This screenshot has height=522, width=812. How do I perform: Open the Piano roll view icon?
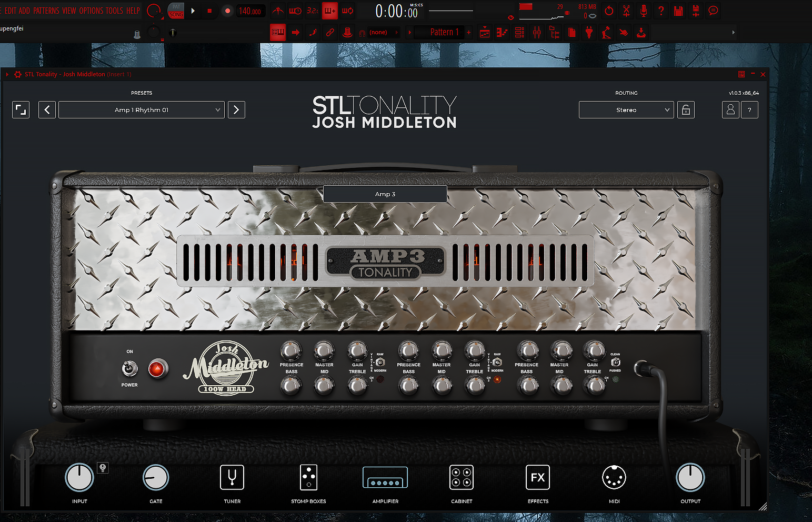502,33
